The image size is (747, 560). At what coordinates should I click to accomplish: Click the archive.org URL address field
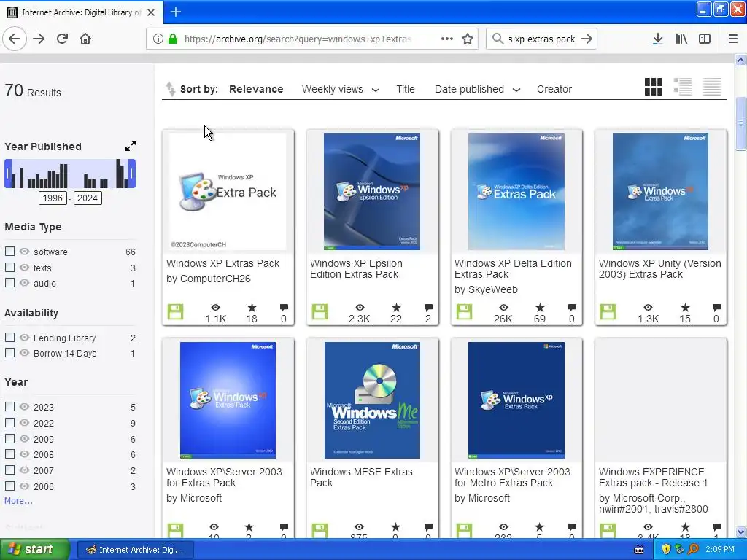(x=298, y=39)
